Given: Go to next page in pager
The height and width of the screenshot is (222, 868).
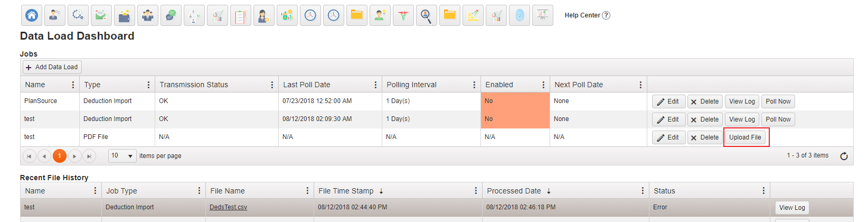Looking at the screenshot, I should [75, 156].
